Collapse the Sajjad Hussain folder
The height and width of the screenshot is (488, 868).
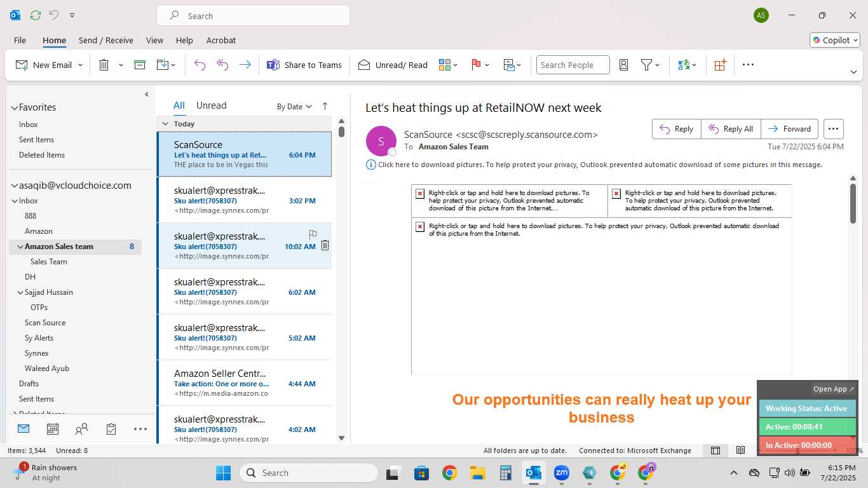(x=20, y=292)
